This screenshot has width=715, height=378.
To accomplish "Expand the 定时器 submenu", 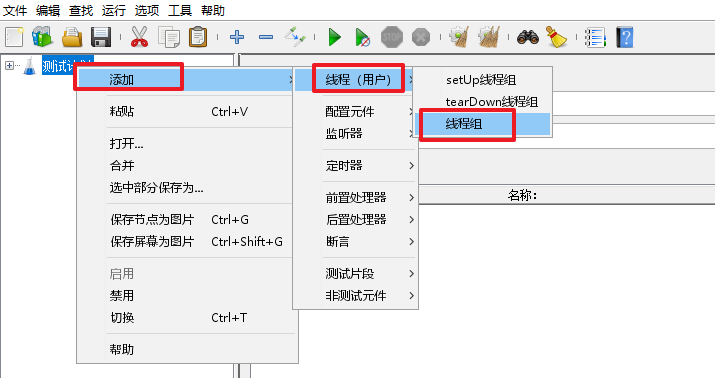I will pos(355,166).
